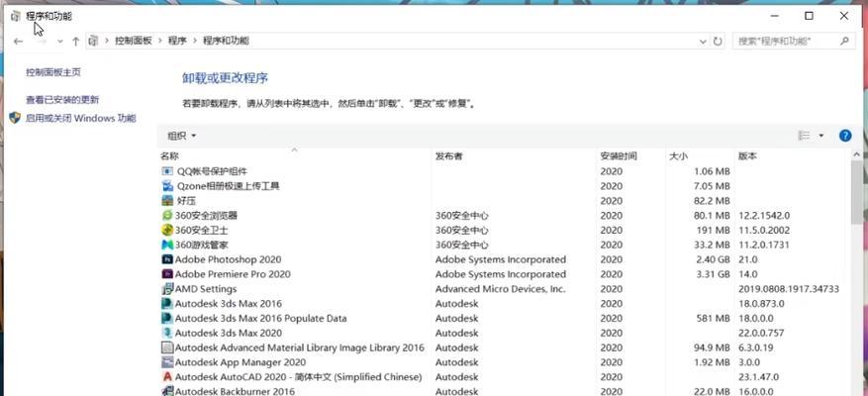Expand the chevron after 程序 breadcrumb
868x396 pixels.
195,41
